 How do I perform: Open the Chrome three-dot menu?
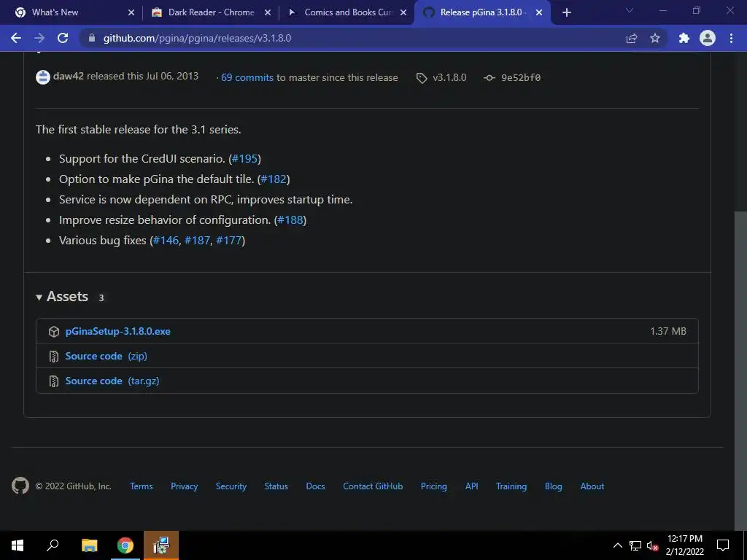pos(731,38)
